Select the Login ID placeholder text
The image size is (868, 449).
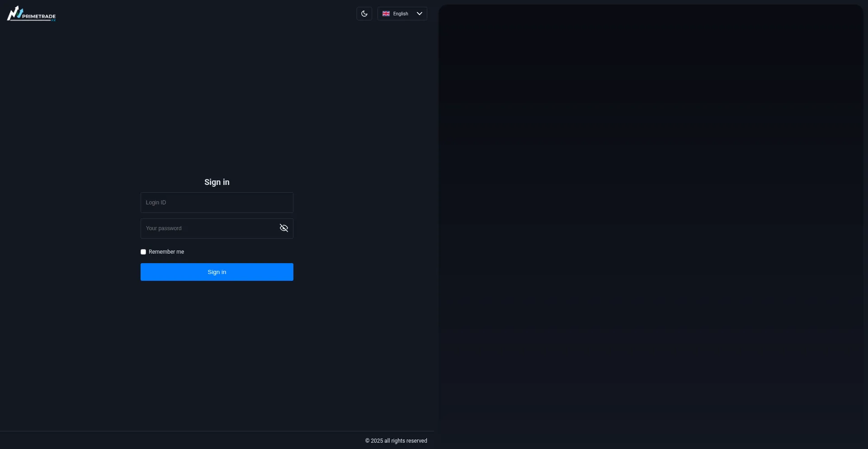(x=156, y=203)
